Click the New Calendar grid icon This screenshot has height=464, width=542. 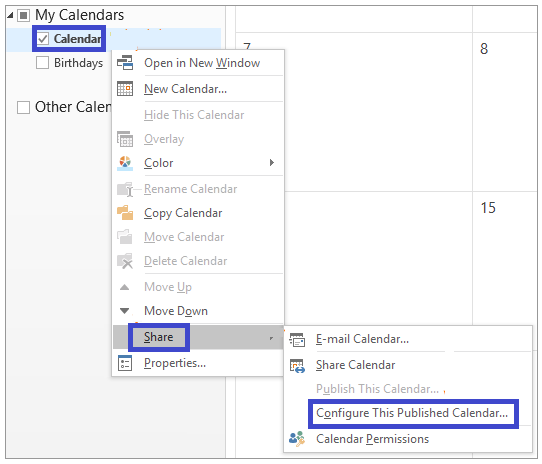click(x=125, y=89)
